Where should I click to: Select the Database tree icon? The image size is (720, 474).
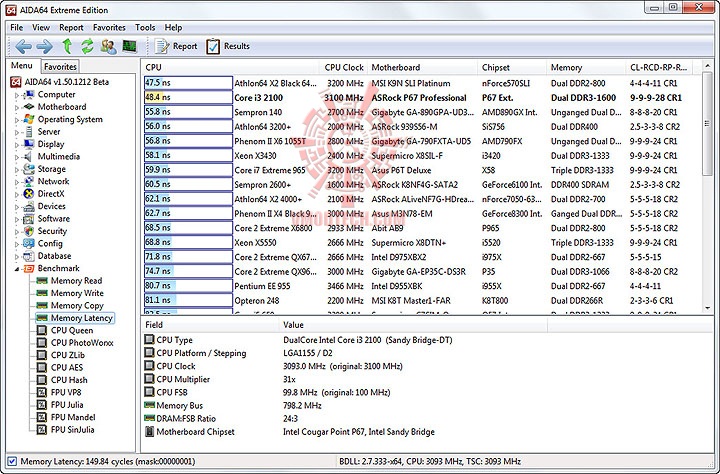point(29,256)
